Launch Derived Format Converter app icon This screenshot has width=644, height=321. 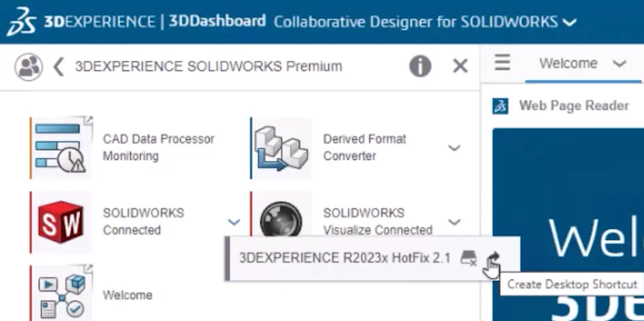coord(282,148)
